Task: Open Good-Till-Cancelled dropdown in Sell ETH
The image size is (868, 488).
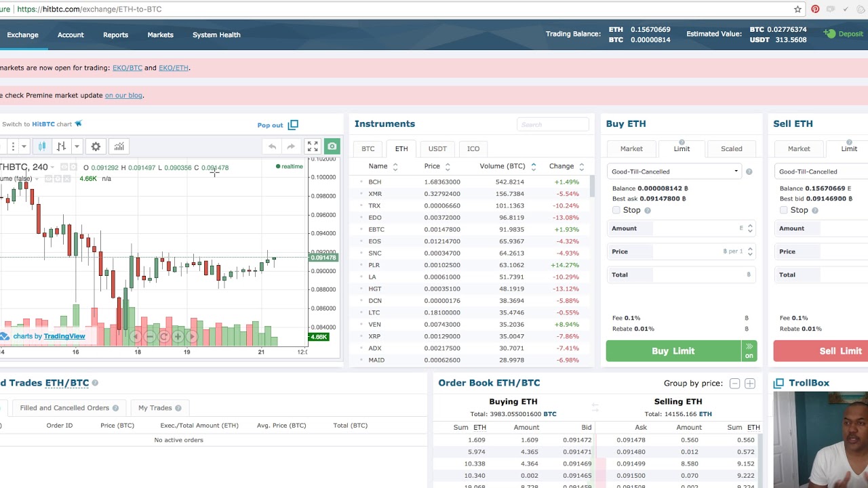Action: tap(821, 171)
